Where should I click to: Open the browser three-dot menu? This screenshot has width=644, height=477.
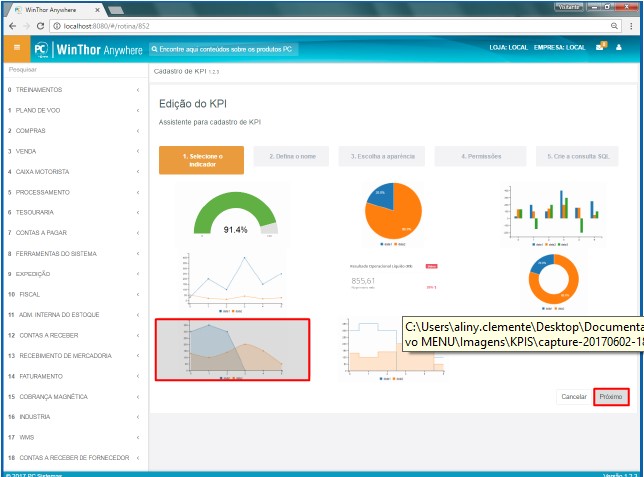[631, 26]
